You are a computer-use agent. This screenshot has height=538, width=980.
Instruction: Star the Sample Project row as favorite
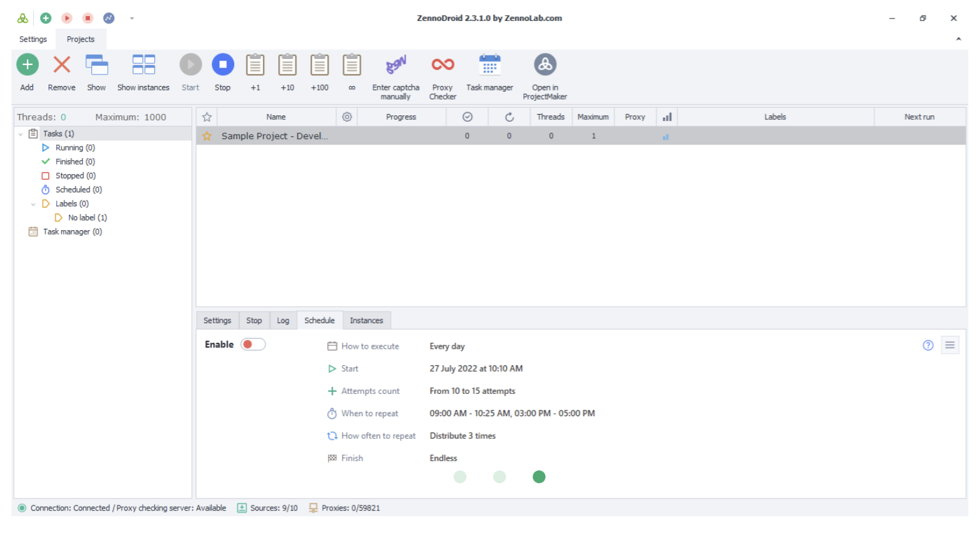(207, 136)
